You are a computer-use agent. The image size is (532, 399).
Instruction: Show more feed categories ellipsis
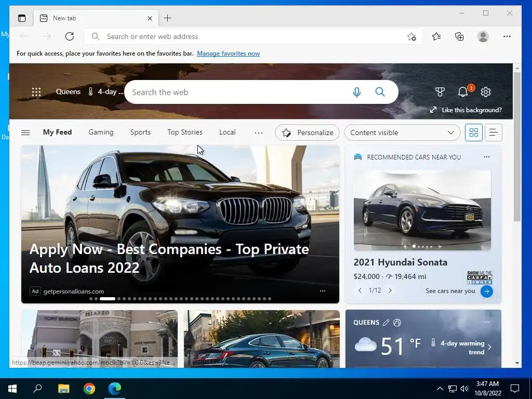[259, 132]
